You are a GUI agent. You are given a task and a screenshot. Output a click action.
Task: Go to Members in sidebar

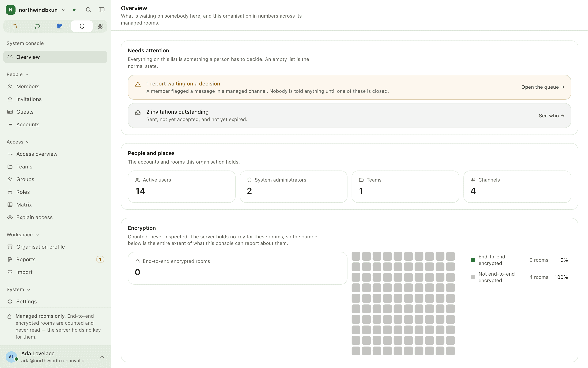pos(55,87)
